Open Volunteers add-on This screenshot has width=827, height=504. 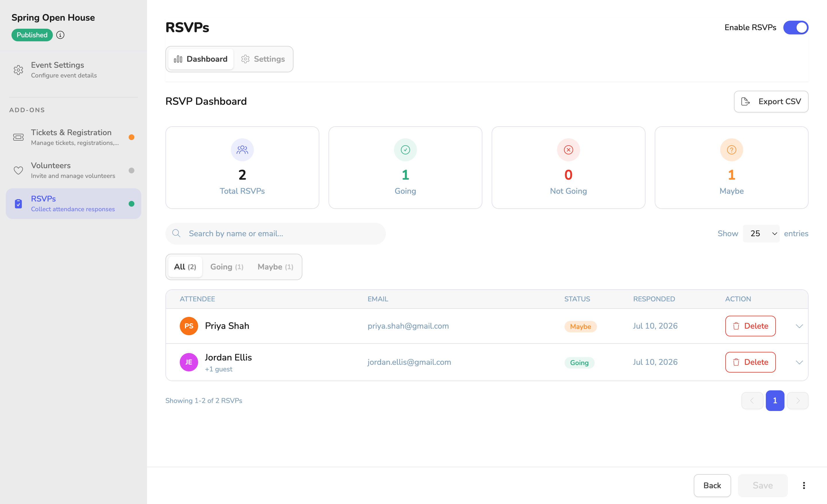click(74, 170)
